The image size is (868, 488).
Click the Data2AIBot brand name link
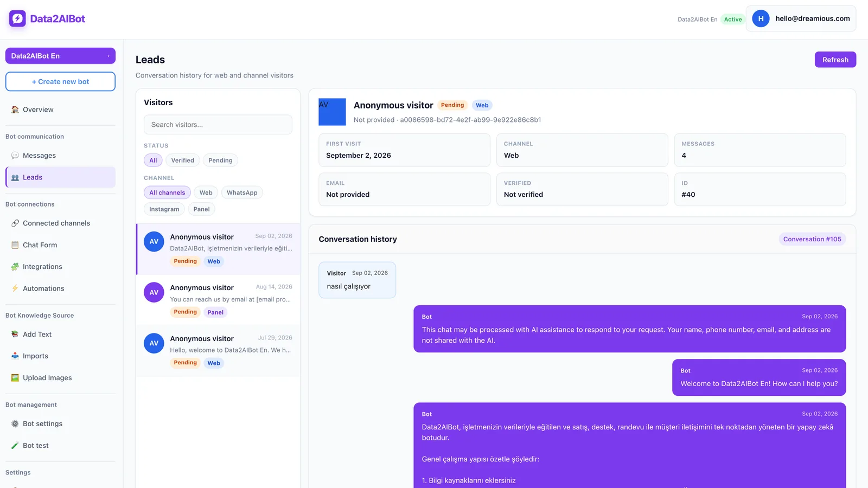(x=58, y=18)
